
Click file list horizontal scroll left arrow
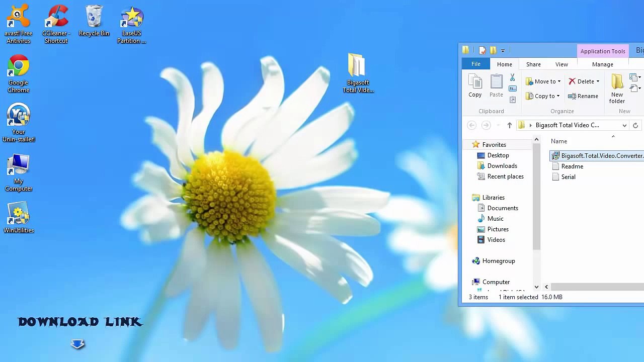pos(546,287)
